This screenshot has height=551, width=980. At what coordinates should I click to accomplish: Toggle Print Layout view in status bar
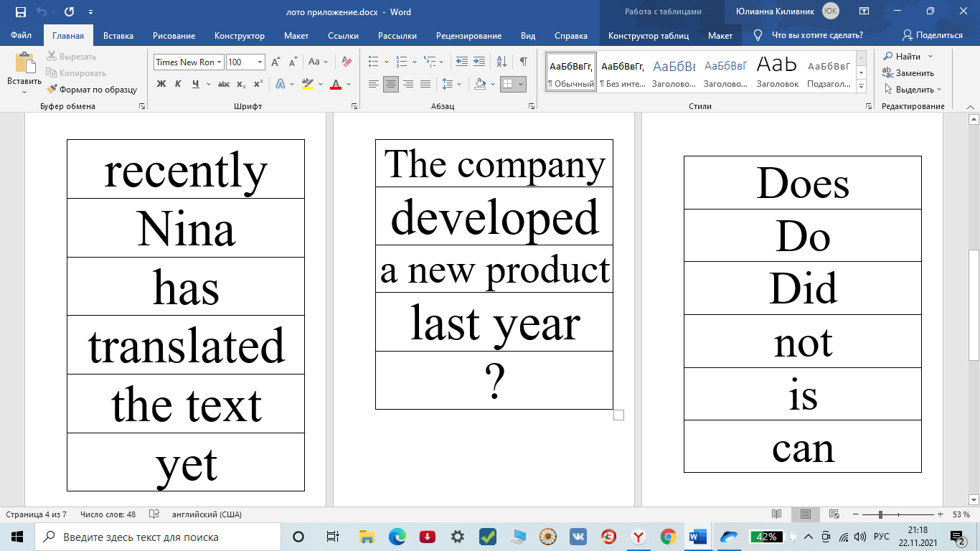click(806, 514)
